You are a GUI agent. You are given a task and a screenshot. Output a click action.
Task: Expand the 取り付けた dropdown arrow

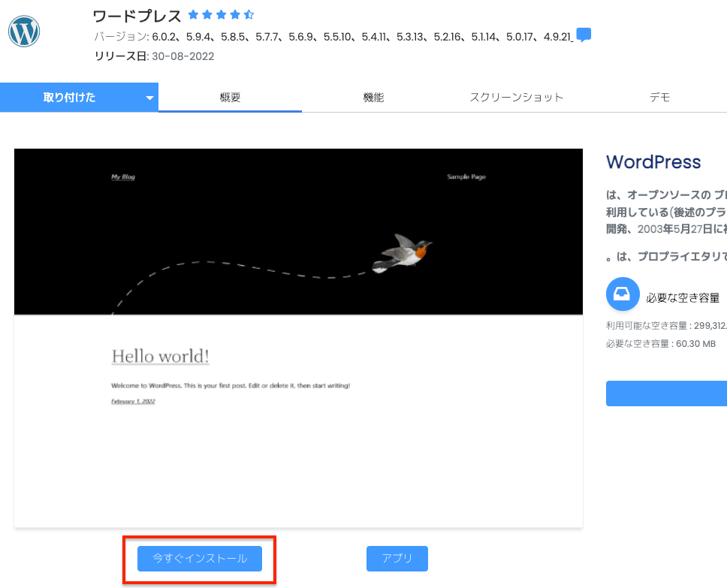click(x=149, y=98)
